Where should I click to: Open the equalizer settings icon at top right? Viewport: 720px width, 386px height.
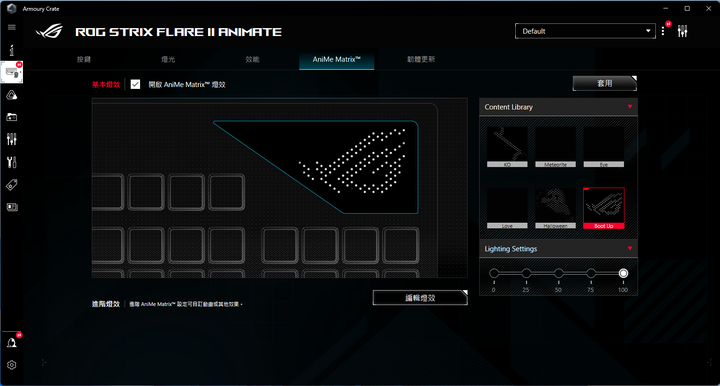682,31
